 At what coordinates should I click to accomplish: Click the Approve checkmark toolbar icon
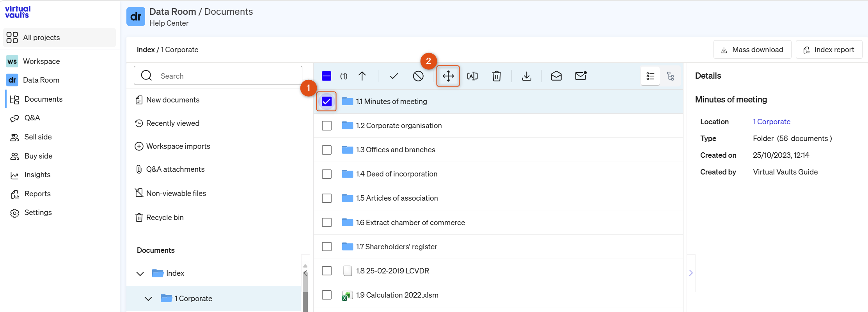[x=394, y=76]
